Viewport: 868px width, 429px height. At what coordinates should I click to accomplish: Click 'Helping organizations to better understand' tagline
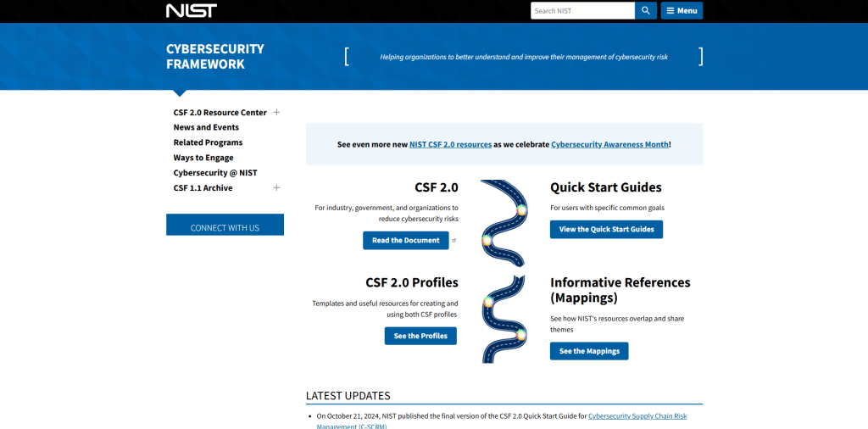tap(524, 57)
